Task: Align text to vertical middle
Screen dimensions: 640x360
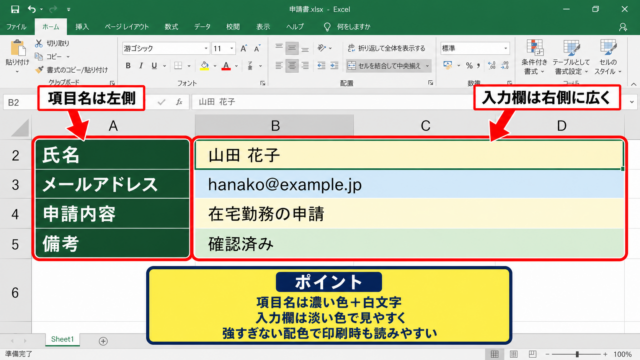Action: pos(292,48)
